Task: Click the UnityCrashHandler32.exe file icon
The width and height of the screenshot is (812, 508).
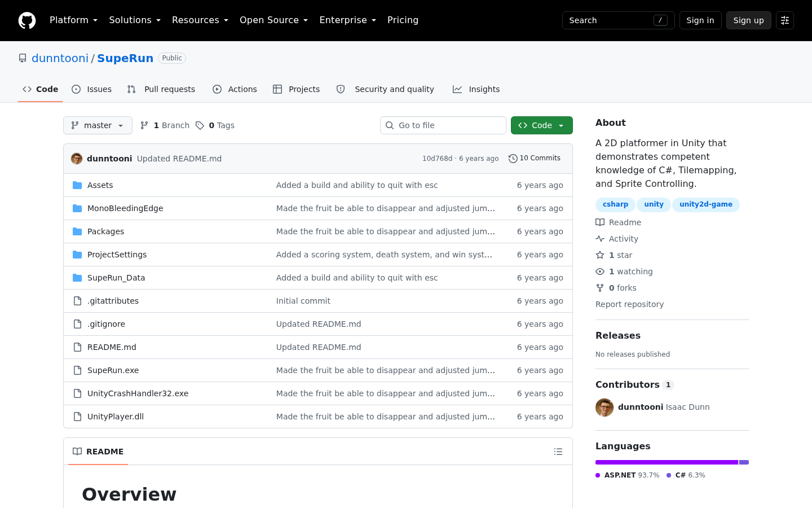Action: point(77,393)
